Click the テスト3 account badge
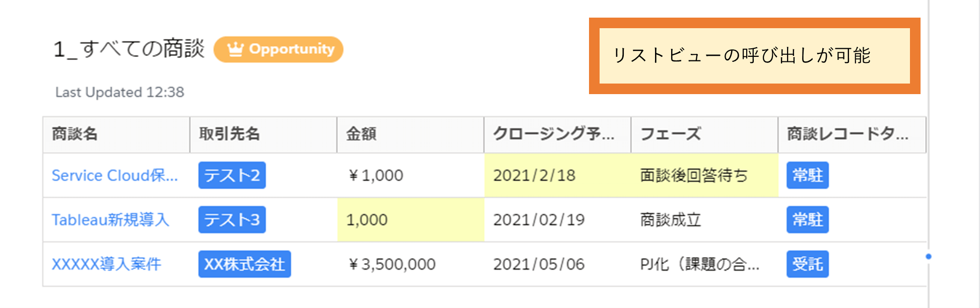 [x=232, y=219]
